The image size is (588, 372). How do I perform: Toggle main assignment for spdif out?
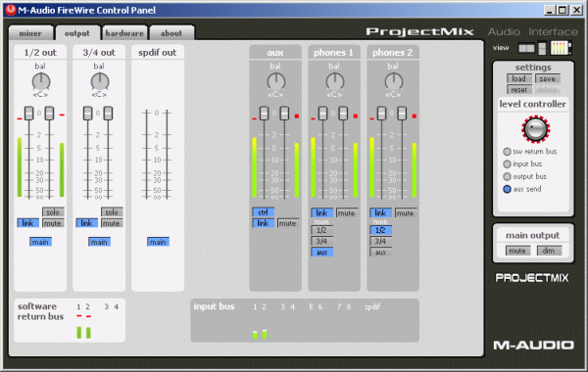[x=158, y=242]
